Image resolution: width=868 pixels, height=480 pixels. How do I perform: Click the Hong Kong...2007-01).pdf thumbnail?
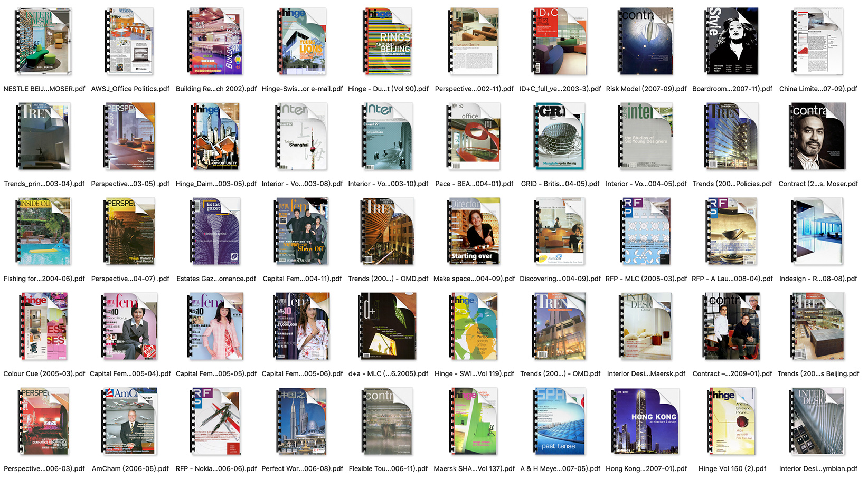coord(646,421)
